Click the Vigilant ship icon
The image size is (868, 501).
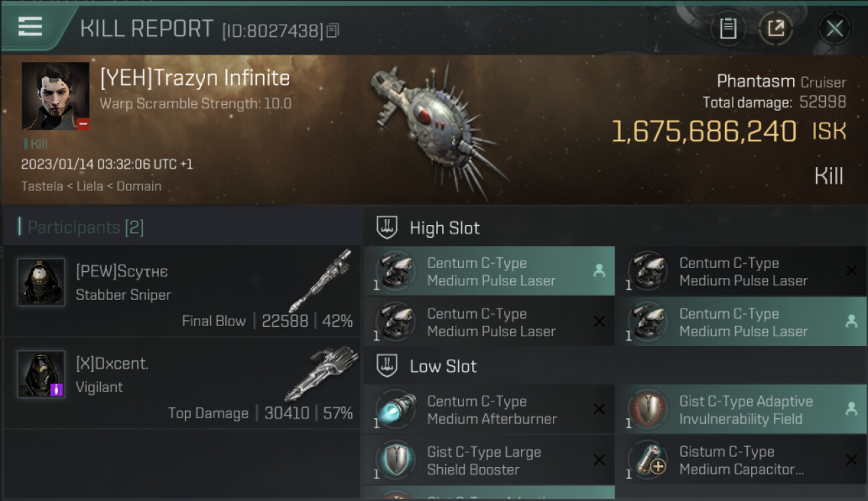(x=321, y=373)
